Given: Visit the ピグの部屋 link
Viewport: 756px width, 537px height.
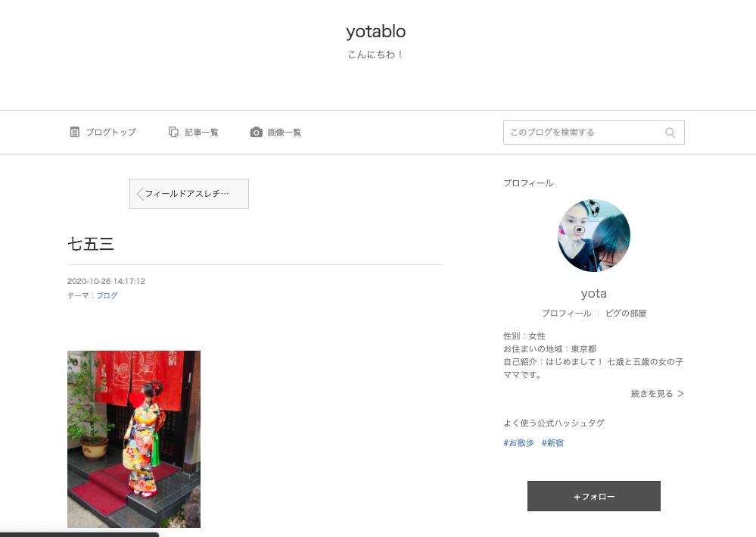Looking at the screenshot, I should pyautogui.click(x=625, y=313).
